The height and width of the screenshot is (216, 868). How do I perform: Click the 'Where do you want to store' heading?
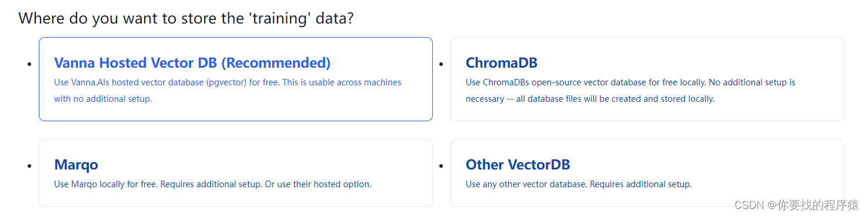(186, 18)
